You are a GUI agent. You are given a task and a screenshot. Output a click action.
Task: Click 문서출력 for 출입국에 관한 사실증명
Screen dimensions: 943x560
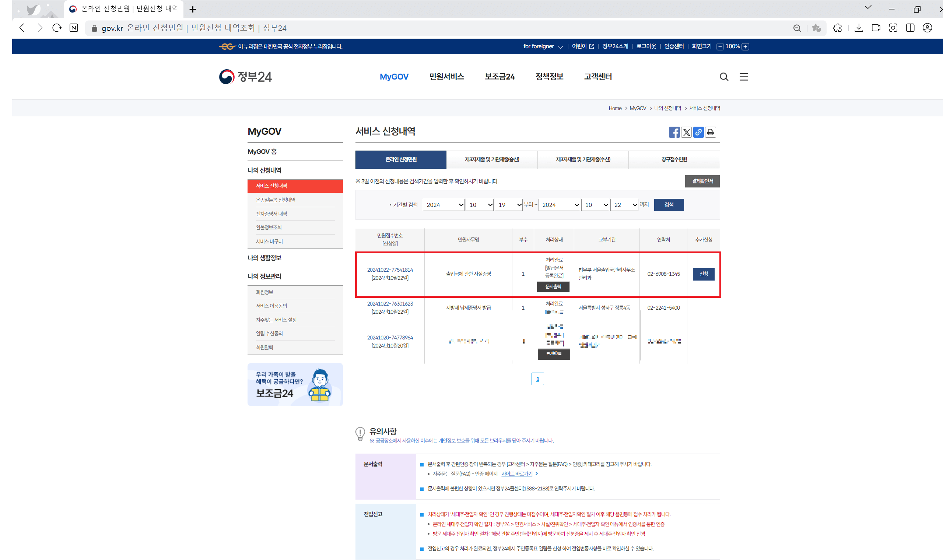[x=553, y=287]
